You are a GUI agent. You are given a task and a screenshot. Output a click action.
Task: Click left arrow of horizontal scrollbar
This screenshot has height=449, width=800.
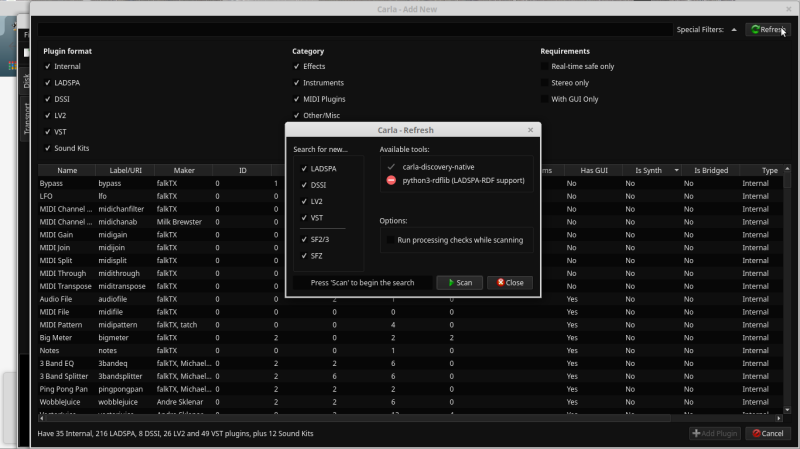pyautogui.click(x=41, y=418)
